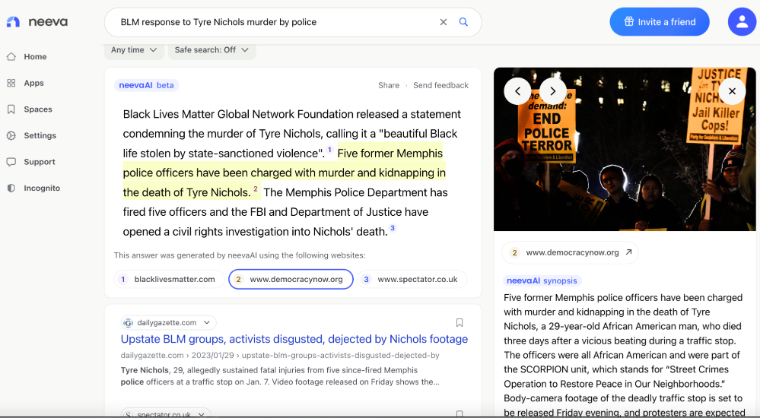Bookmark the dailygazette.com result
This screenshot has width=760, height=418.
point(459,323)
